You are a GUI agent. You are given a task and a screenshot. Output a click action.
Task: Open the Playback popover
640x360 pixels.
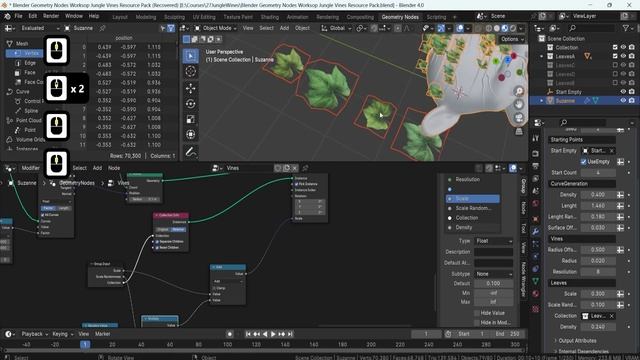(34, 334)
